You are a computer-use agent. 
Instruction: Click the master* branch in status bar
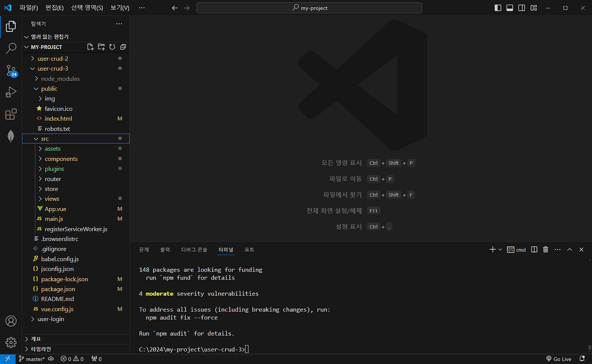(x=32, y=359)
